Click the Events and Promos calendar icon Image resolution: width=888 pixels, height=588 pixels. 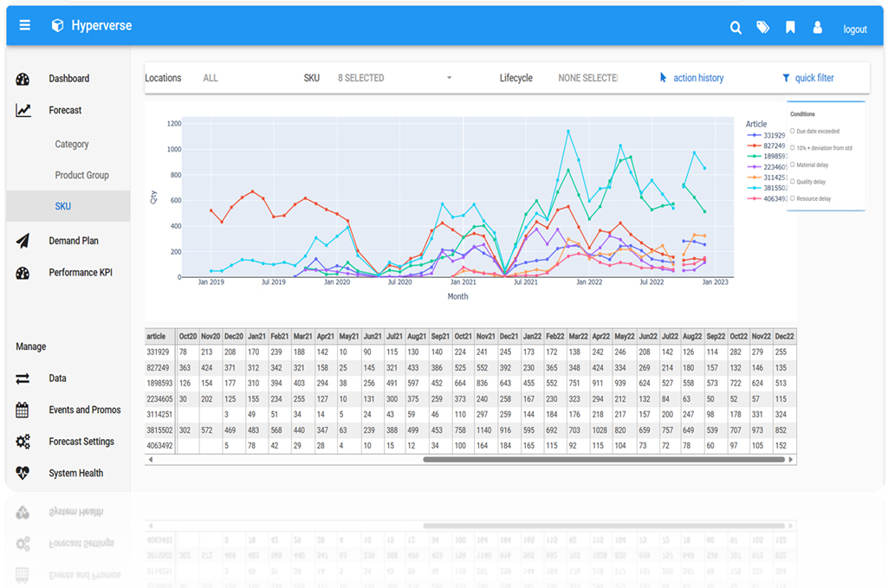(x=22, y=410)
